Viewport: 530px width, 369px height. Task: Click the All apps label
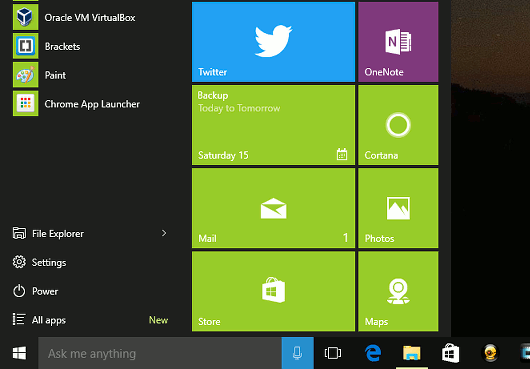49,320
